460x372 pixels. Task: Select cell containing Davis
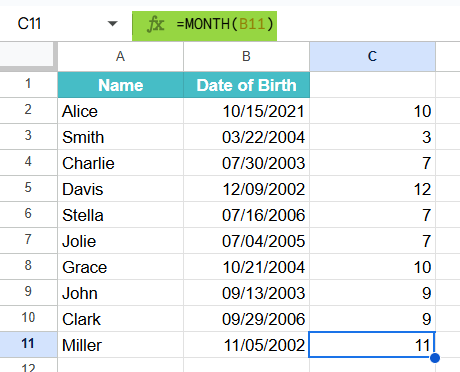click(x=120, y=189)
